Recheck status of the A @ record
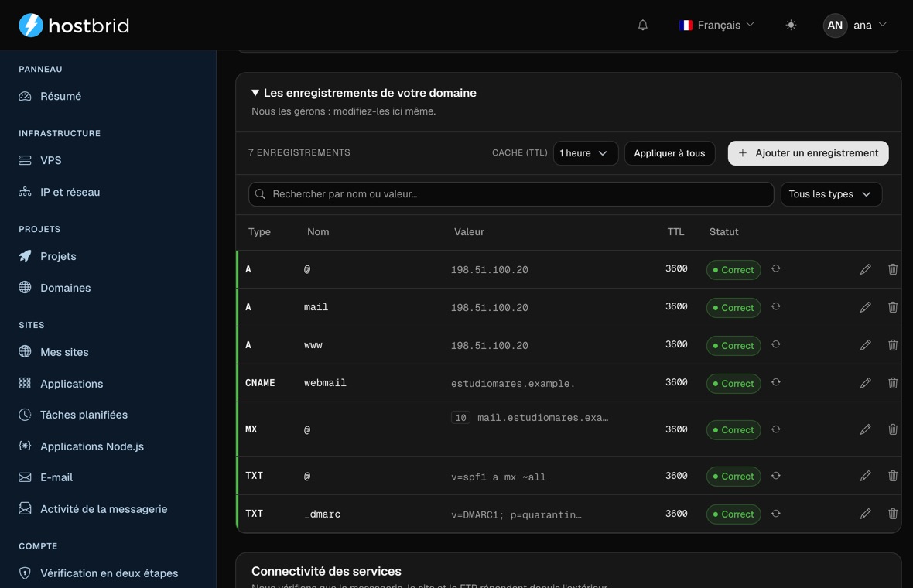Viewport: 913px width, 588px height. 775,268
